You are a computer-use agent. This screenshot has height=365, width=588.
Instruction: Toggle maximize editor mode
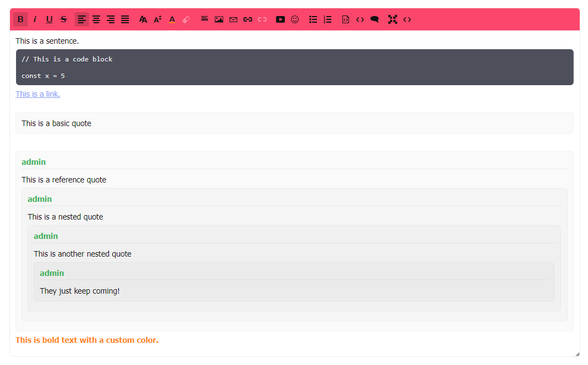[393, 19]
